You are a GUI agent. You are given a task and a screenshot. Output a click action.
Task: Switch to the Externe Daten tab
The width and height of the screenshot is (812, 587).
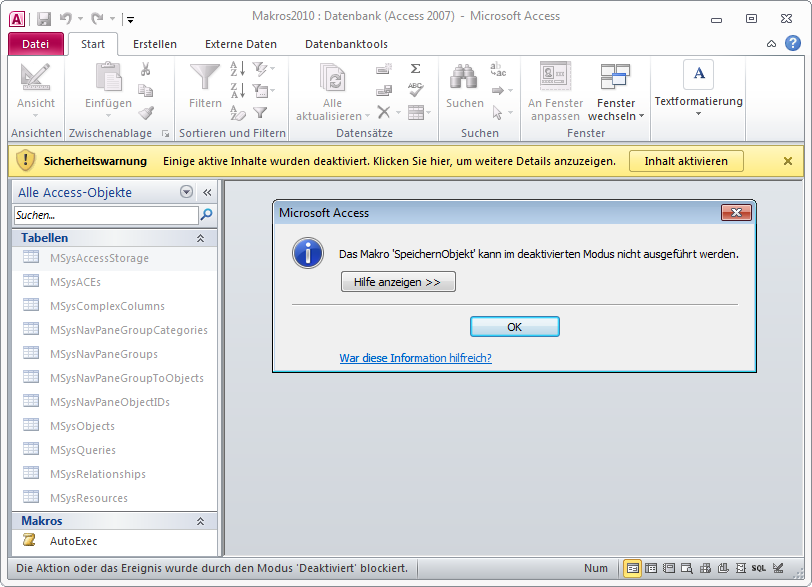(x=241, y=44)
